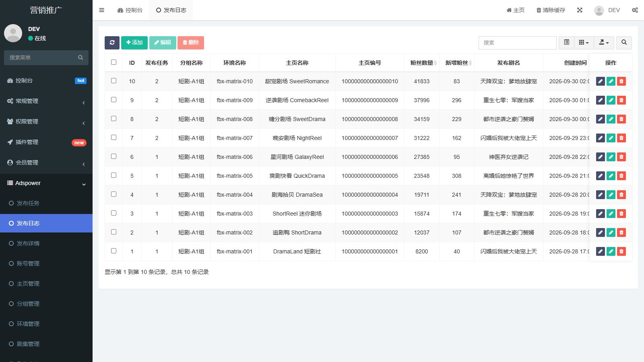Switch to 控制台 tab
The height and width of the screenshot is (362, 644).
pos(130,10)
